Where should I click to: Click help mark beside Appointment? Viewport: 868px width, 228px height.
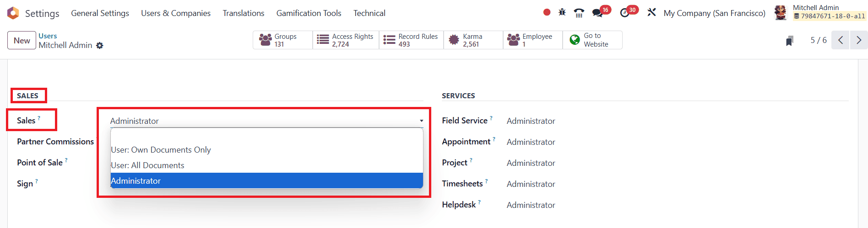coord(494,139)
